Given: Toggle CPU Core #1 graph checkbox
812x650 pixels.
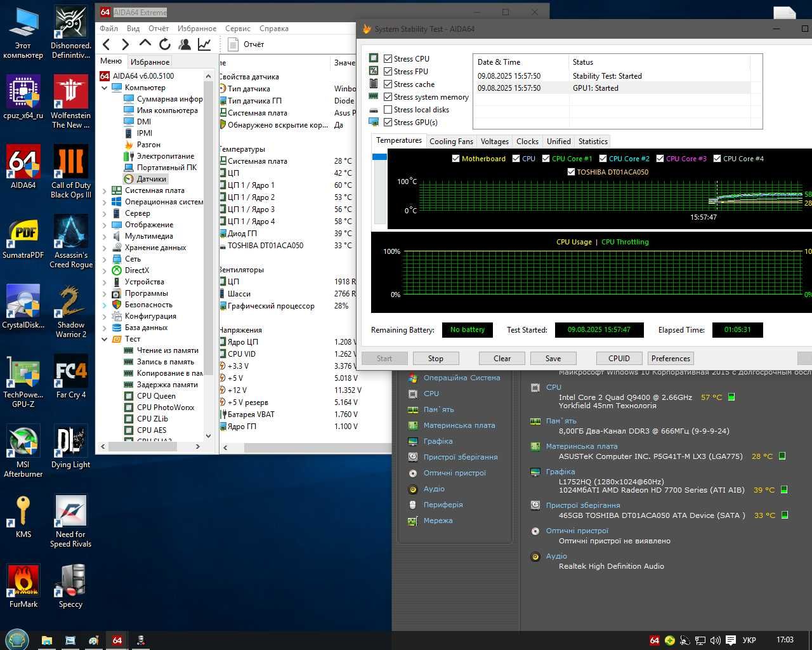Looking at the screenshot, I should [546, 159].
